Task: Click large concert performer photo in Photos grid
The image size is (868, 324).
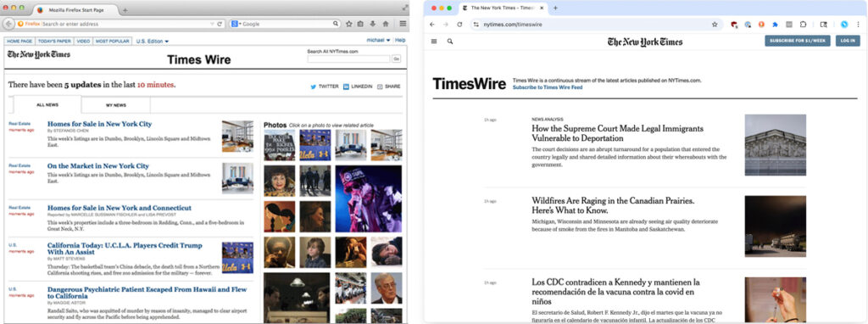Action: point(368,198)
